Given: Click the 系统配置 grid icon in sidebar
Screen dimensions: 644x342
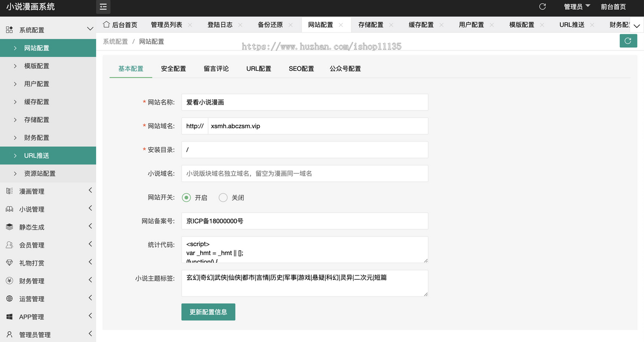Looking at the screenshot, I should (x=9, y=30).
